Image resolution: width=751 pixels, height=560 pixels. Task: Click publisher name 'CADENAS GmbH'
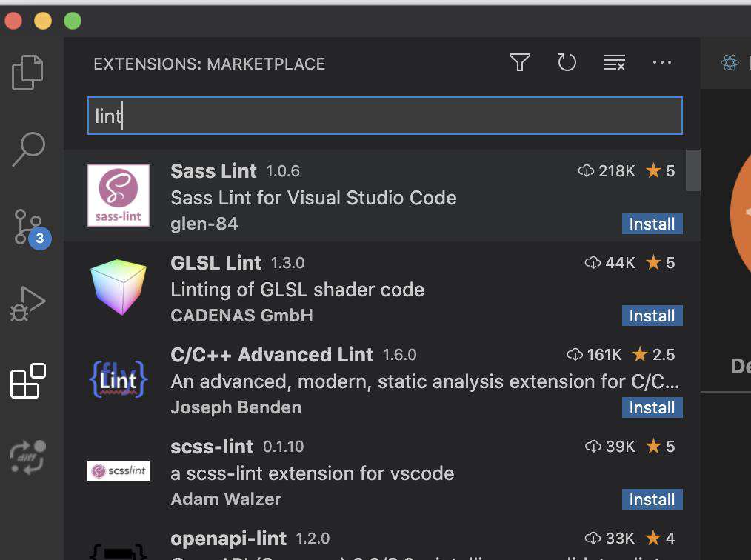point(242,316)
